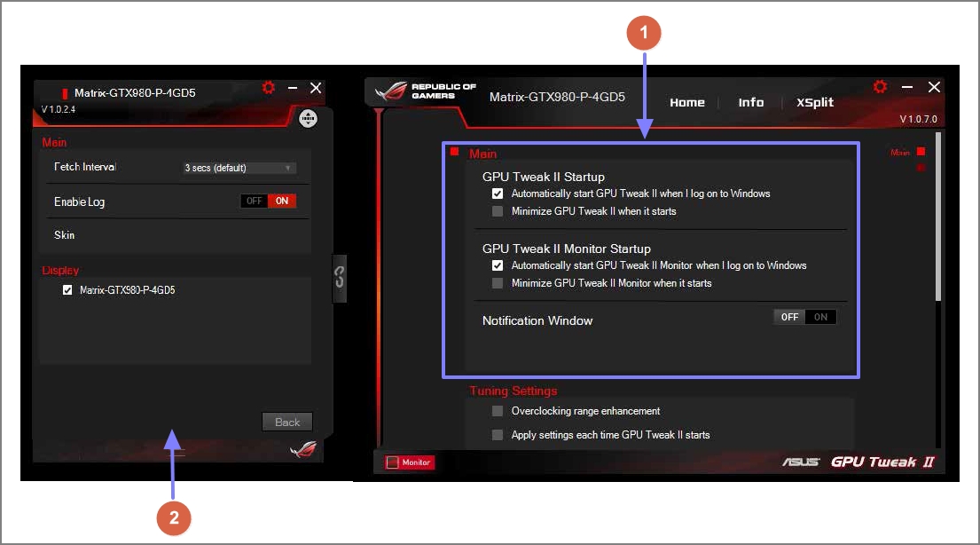Switch Enable Log toggle off
Image resolution: width=980 pixels, height=545 pixels.
(x=254, y=201)
